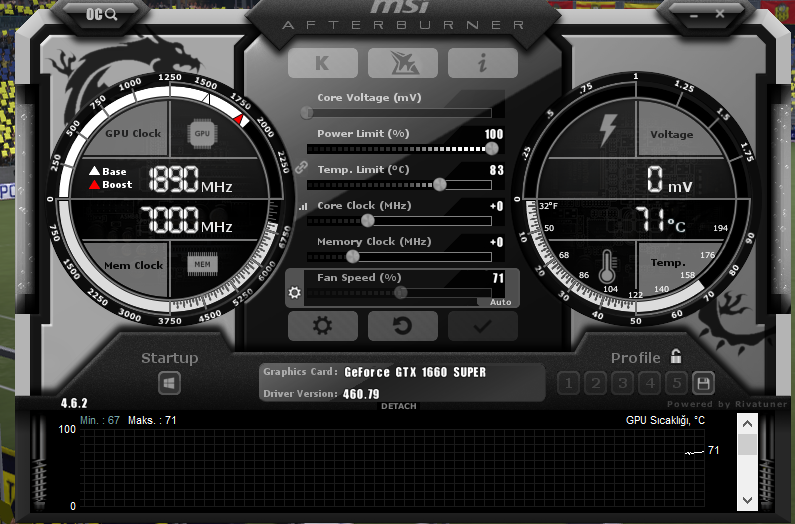Select profile slot 4

(x=650, y=383)
